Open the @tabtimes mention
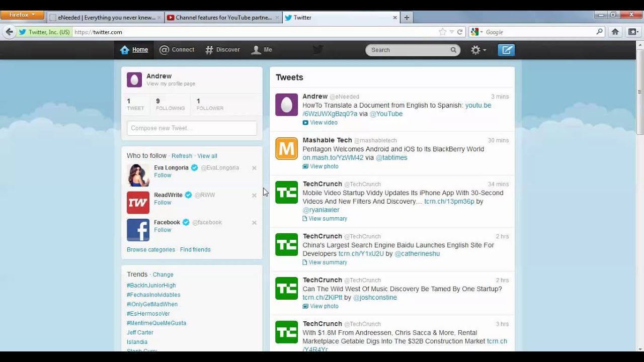The image size is (644, 362). pos(391,157)
